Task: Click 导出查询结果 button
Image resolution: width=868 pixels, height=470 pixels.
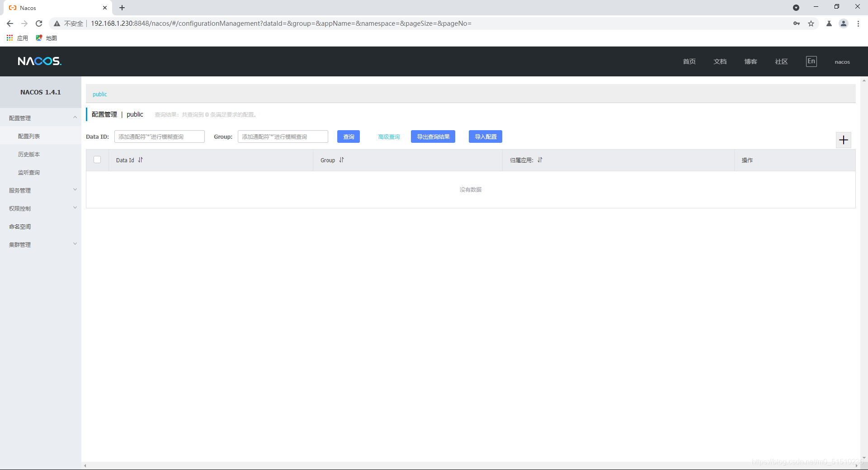Action: [433, 136]
